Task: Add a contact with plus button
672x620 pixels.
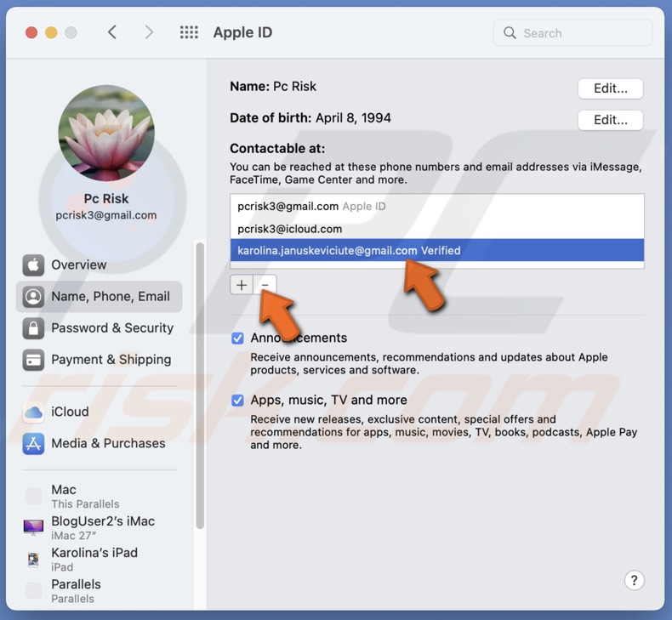Action: pyautogui.click(x=242, y=285)
